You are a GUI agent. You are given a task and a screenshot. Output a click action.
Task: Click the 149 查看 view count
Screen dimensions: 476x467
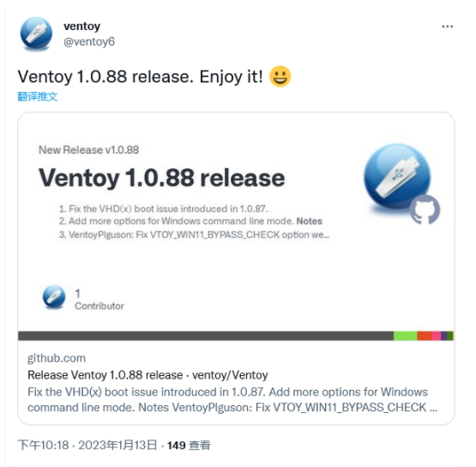(x=189, y=446)
